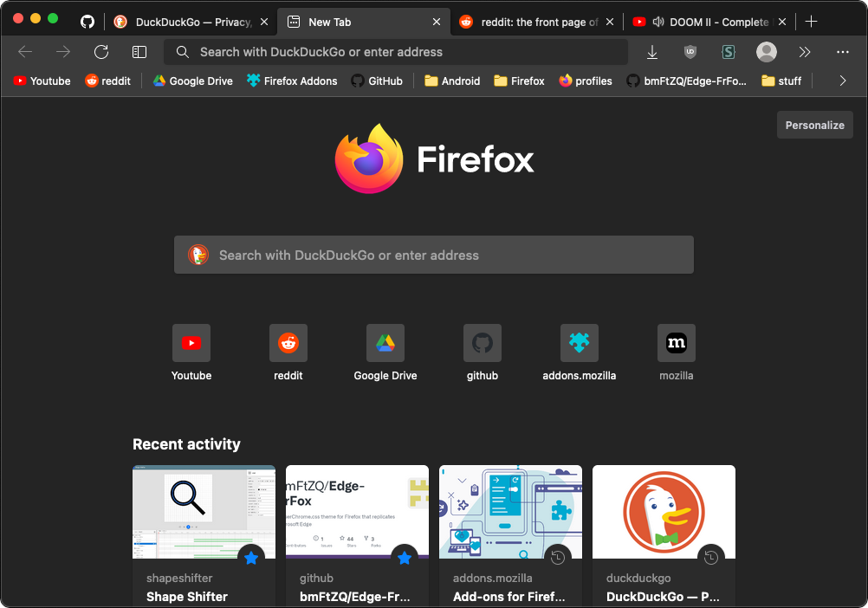
Task: Click the Personalize button
Action: point(815,125)
